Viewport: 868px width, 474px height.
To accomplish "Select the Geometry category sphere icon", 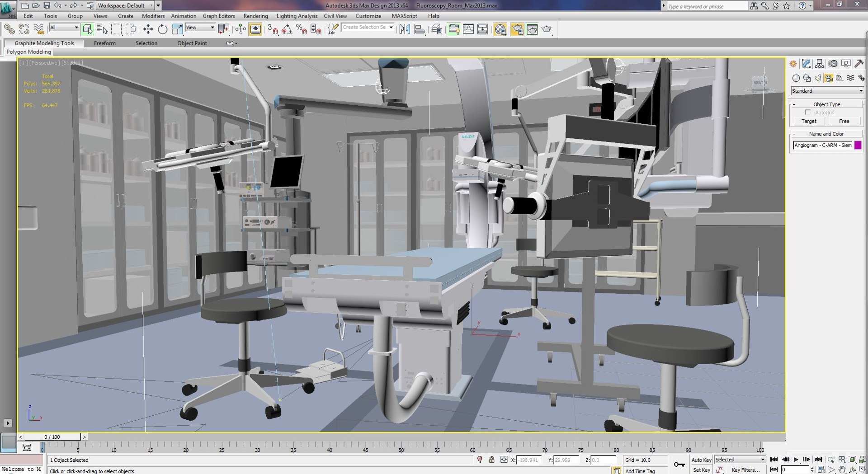I will pos(796,78).
